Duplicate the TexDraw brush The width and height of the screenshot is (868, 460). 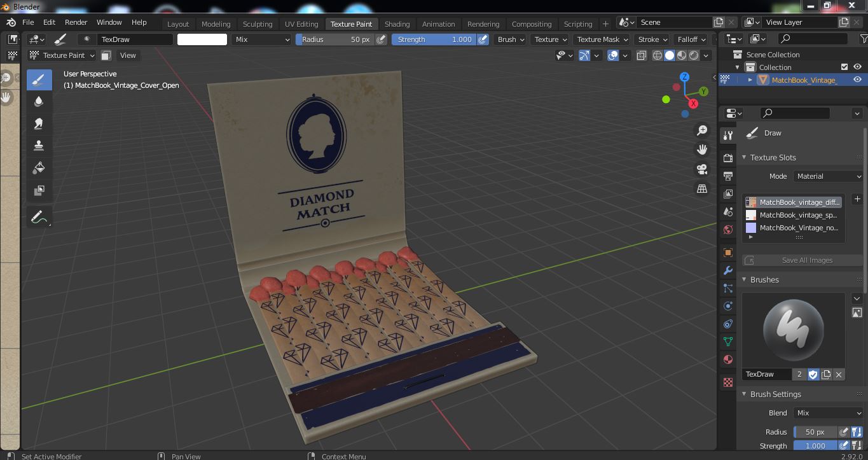click(x=826, y=374)
